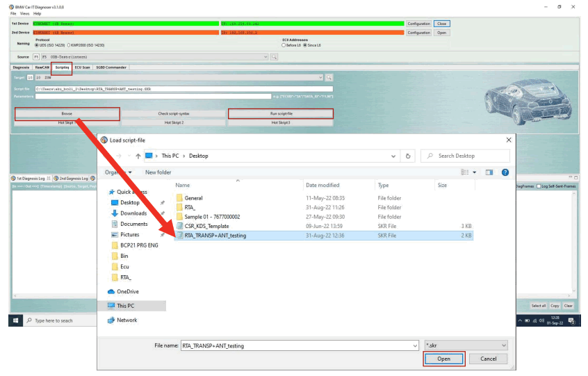This screenshot has width=588, height=376.
Task: Sort files by the Date modified column
Action: click(322, 185)
